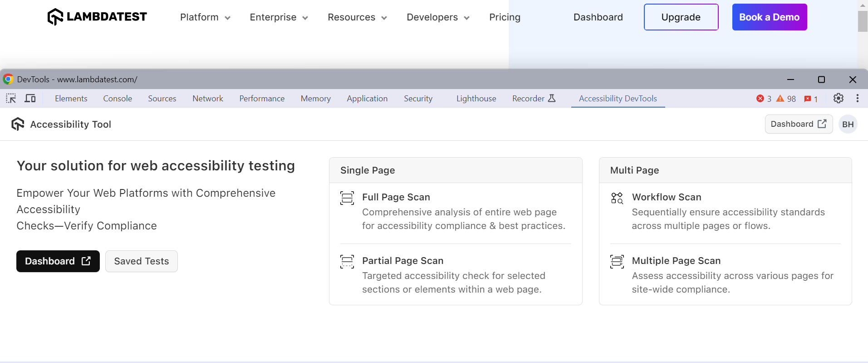Screen dimensions: 868x363
Task: Click the Book a Demo button
Action: 770,17
